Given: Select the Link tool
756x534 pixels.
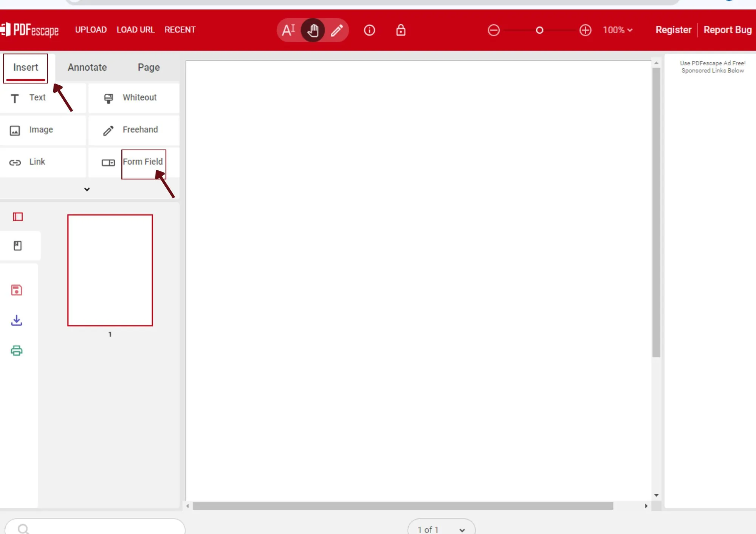Looking at the screenshot, I should pyautogui.click(x=43, y=162).
